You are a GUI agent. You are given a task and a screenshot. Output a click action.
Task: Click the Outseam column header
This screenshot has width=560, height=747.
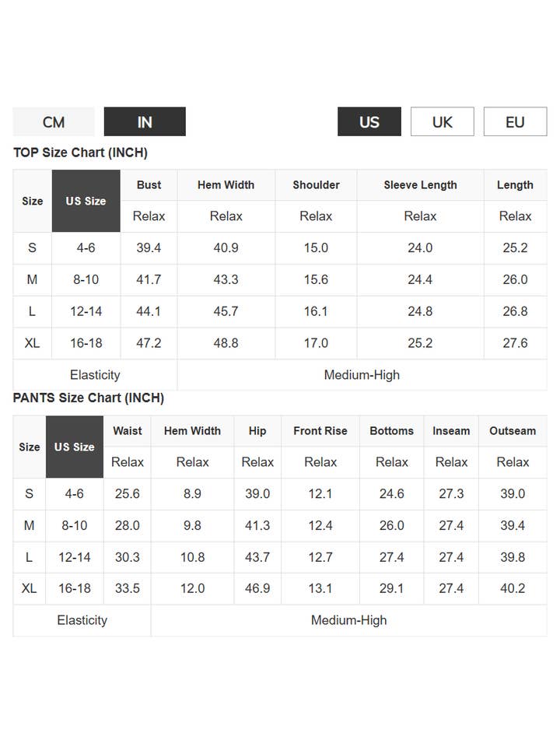click(x=513, y=431)
